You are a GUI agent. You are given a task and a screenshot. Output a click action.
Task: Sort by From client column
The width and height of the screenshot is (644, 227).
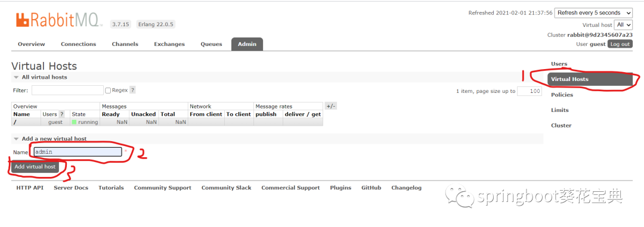tap(206, 114)
